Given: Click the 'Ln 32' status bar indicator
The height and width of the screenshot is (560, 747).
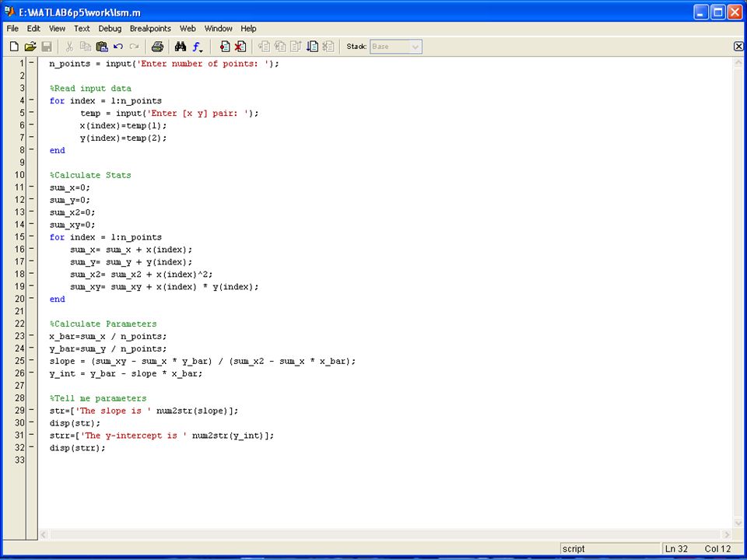Looking at the screenshot, I should point(676,548).
